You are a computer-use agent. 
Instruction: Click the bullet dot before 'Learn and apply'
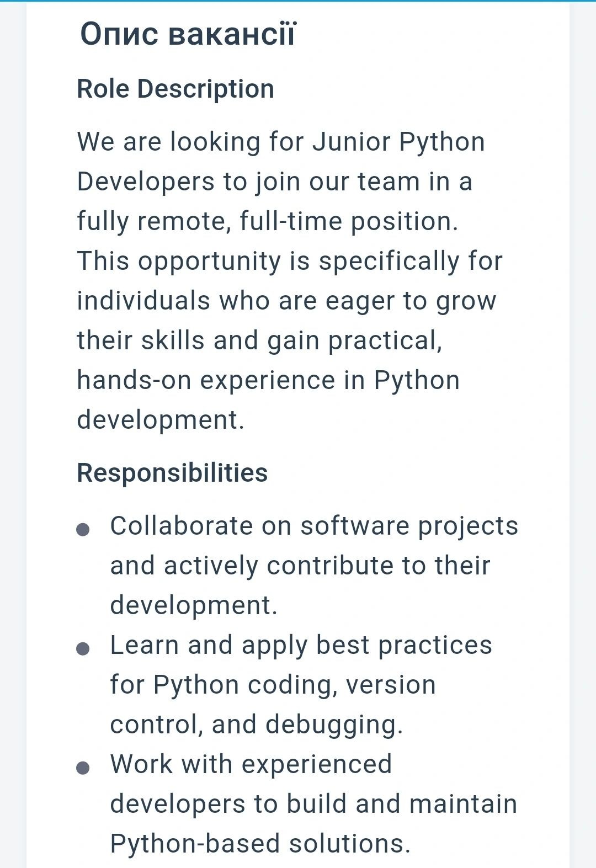[83, 649]
